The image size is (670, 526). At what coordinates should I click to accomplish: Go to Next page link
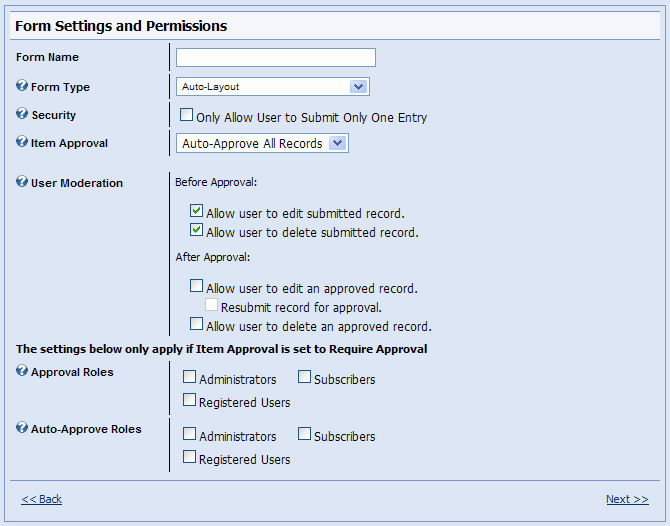click(627, 499)
